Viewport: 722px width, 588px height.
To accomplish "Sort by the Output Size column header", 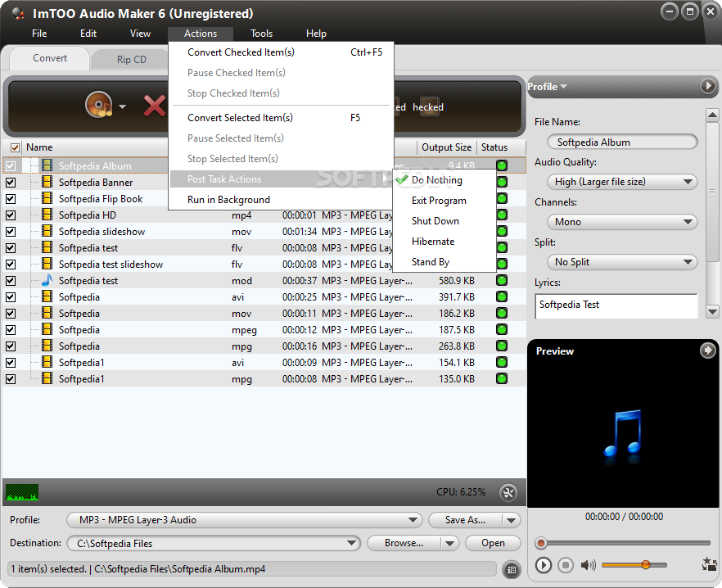I will click(x=446, y=147).
